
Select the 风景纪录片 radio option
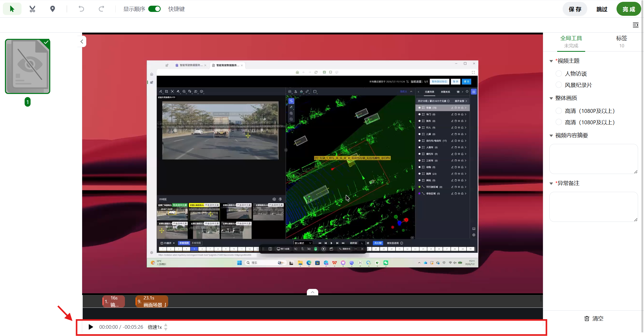pos(559,85)
